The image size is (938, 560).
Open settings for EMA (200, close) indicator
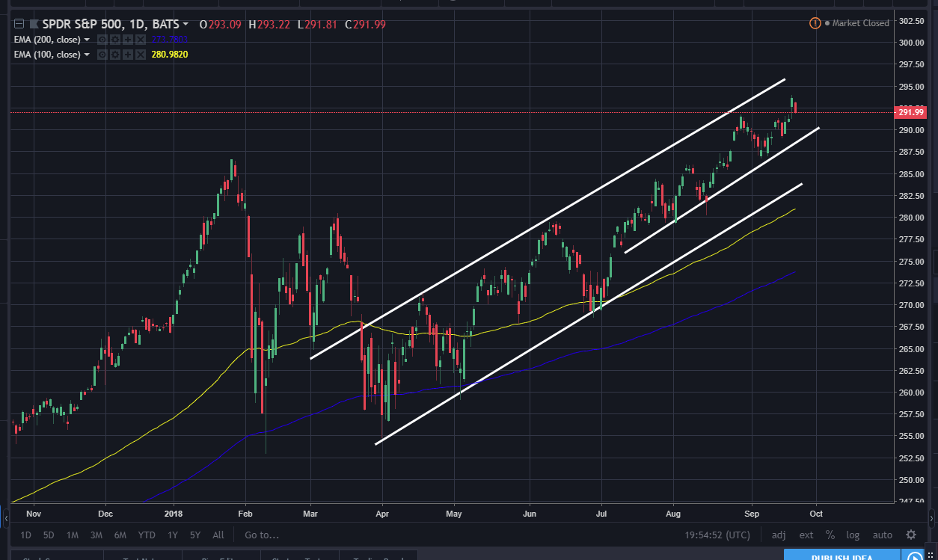tap(114, 40)
